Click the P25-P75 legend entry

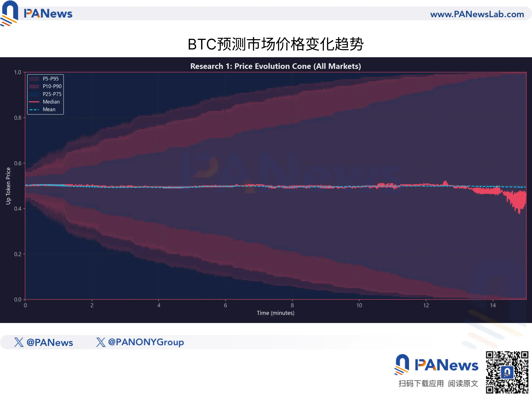(x=52, y=94)
